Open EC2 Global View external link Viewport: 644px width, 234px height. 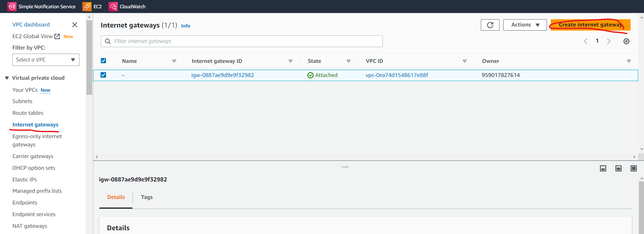pos(36,36)
